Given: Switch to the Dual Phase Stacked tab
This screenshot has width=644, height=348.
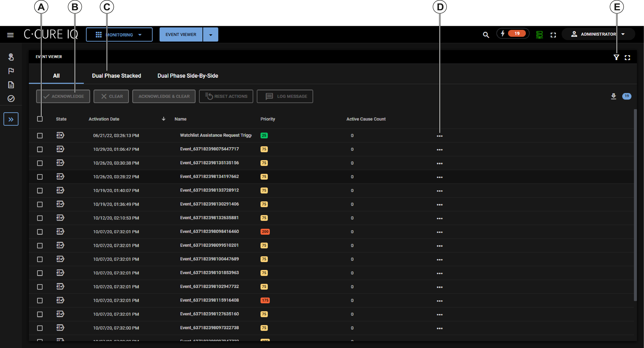Looking at the screenshot, I should coord(116,76).
